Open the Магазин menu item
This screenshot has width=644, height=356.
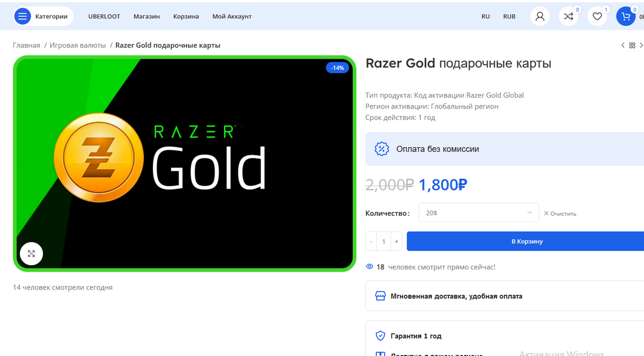[x=147, y=16]
